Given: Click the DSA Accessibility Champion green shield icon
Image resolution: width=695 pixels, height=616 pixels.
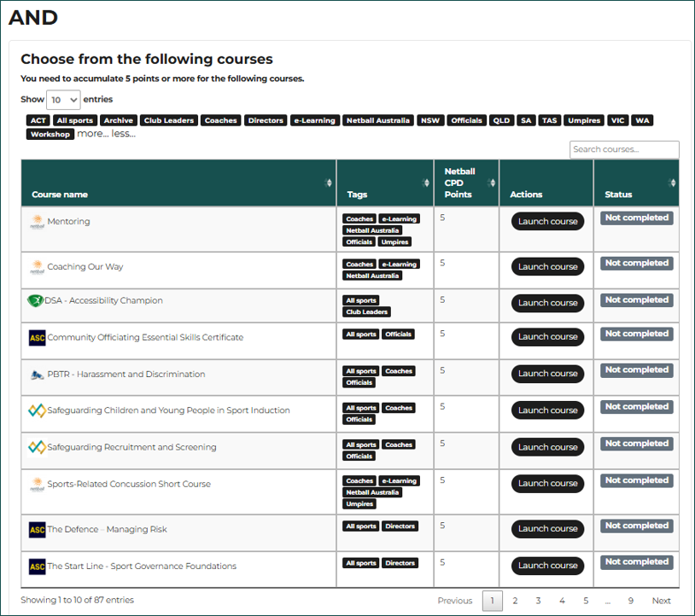Looking at the screenshot, I should (x=35, y=300).
